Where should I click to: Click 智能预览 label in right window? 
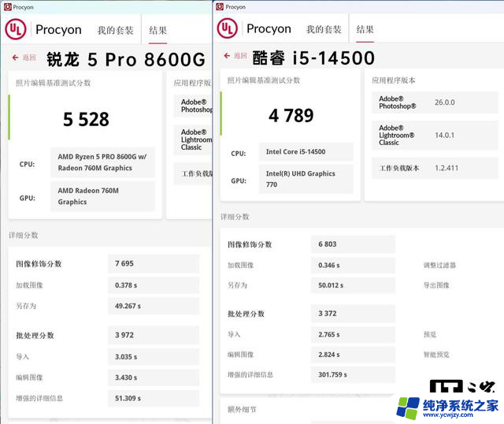pos(436,355)
